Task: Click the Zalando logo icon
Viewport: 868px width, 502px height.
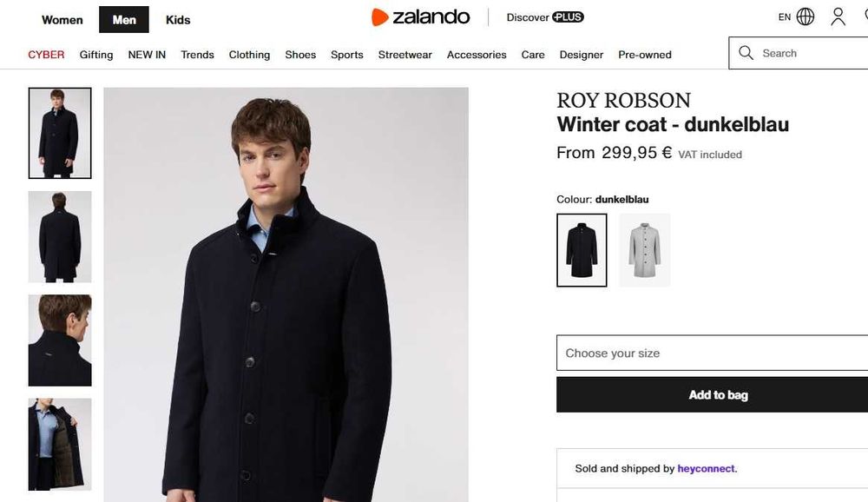Action: tap(379, 17)
